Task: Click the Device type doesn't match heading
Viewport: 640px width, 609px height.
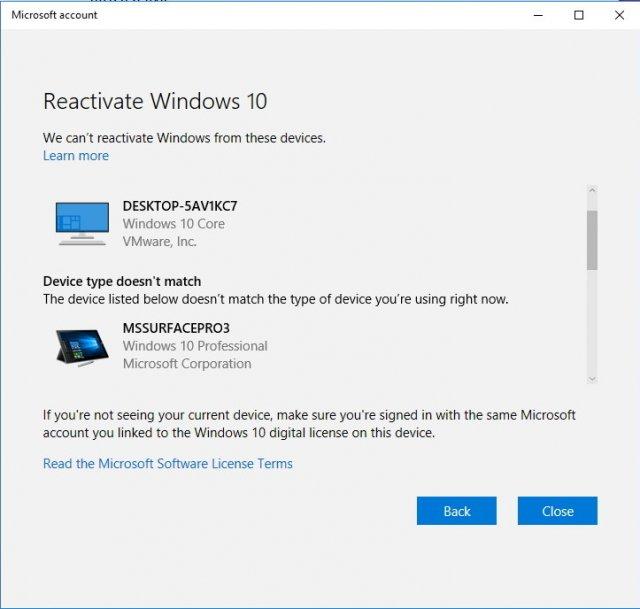Action: click(x=122, y=281)
